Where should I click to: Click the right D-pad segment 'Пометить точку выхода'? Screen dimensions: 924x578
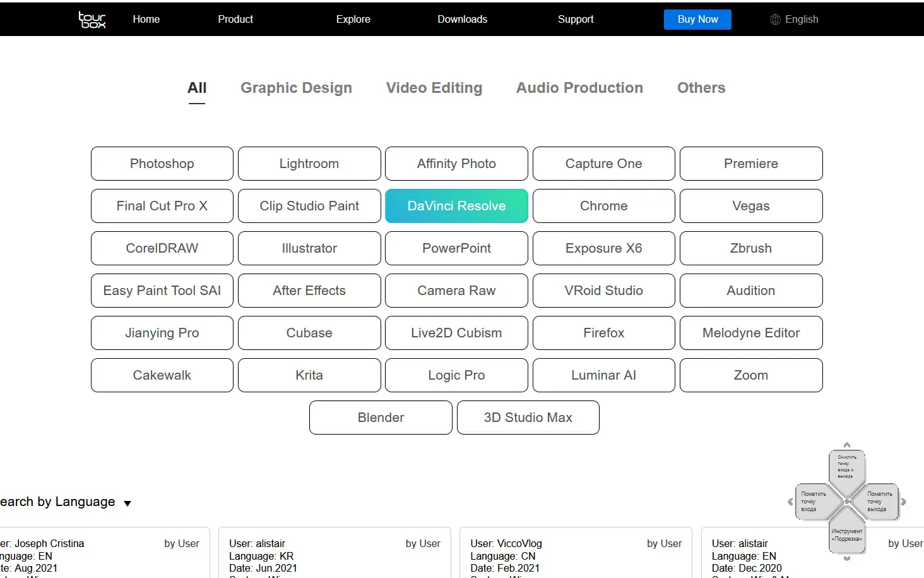coord(879,502)
